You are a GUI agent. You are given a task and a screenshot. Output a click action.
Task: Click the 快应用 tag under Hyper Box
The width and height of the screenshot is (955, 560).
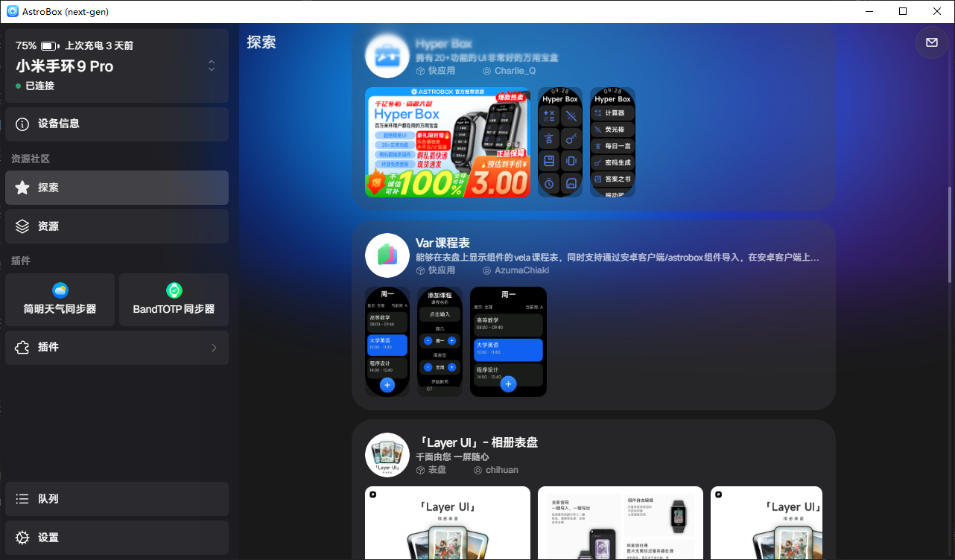point(442,71)
